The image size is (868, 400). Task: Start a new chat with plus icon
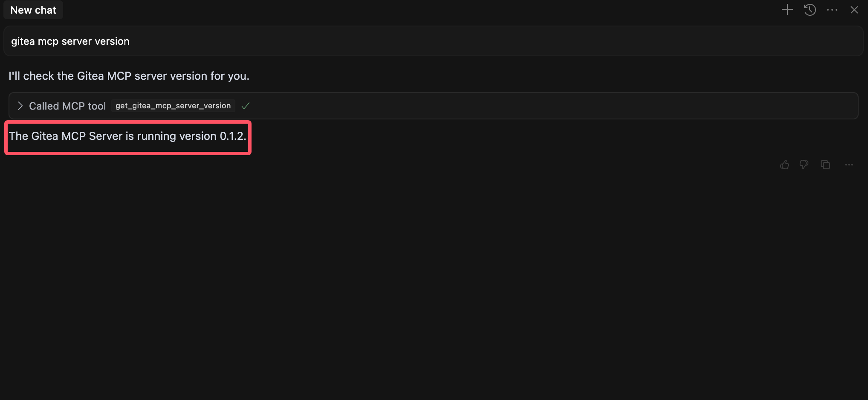(x=787, y=10)
